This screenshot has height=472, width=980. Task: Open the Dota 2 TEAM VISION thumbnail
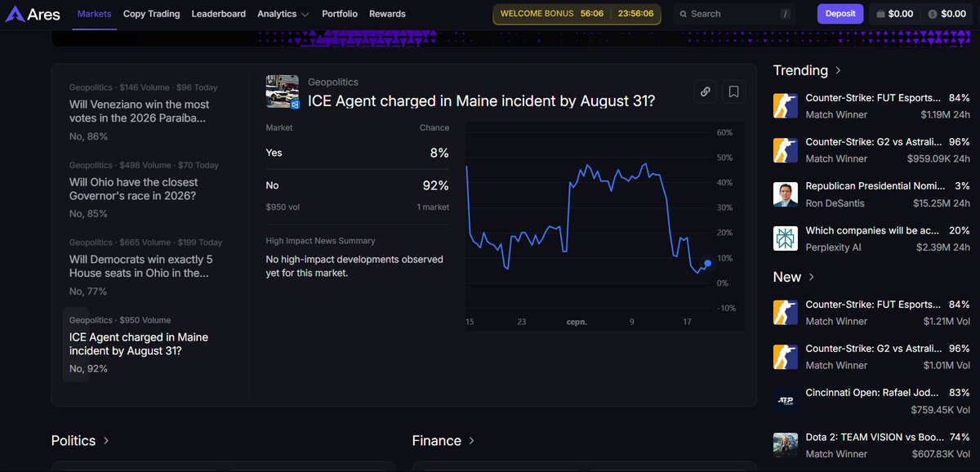(786, 445)
